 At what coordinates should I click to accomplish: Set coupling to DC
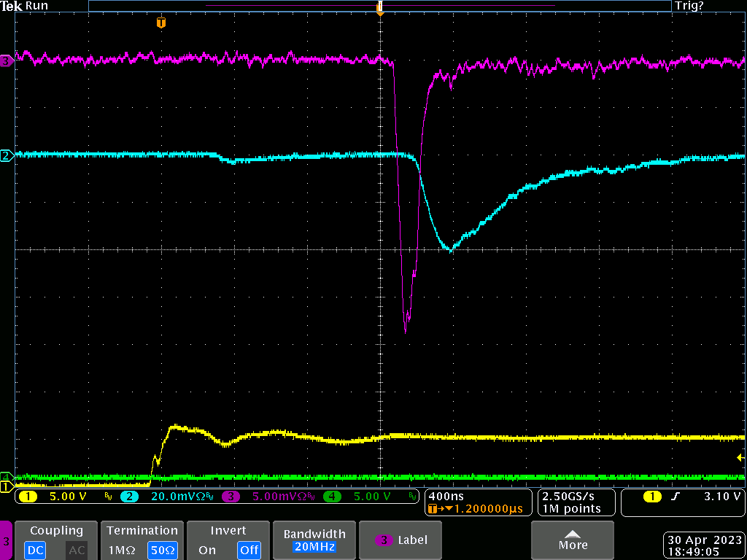point(36,550)
